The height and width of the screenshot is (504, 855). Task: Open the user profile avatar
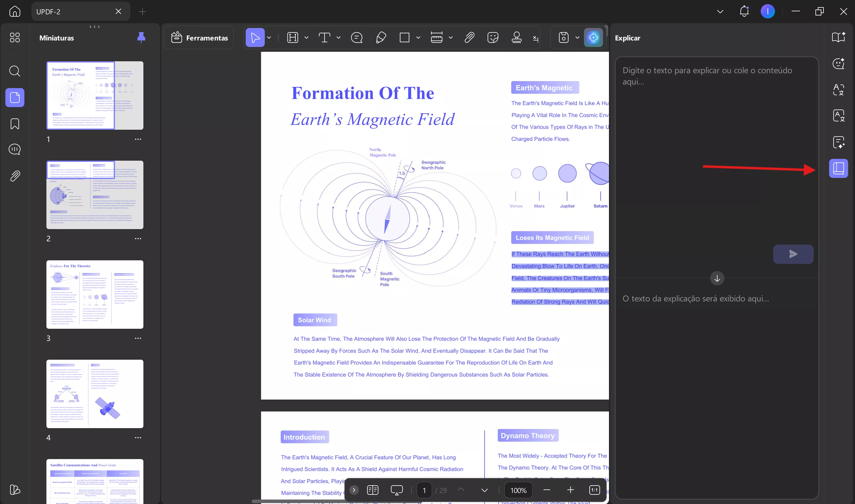768,12
